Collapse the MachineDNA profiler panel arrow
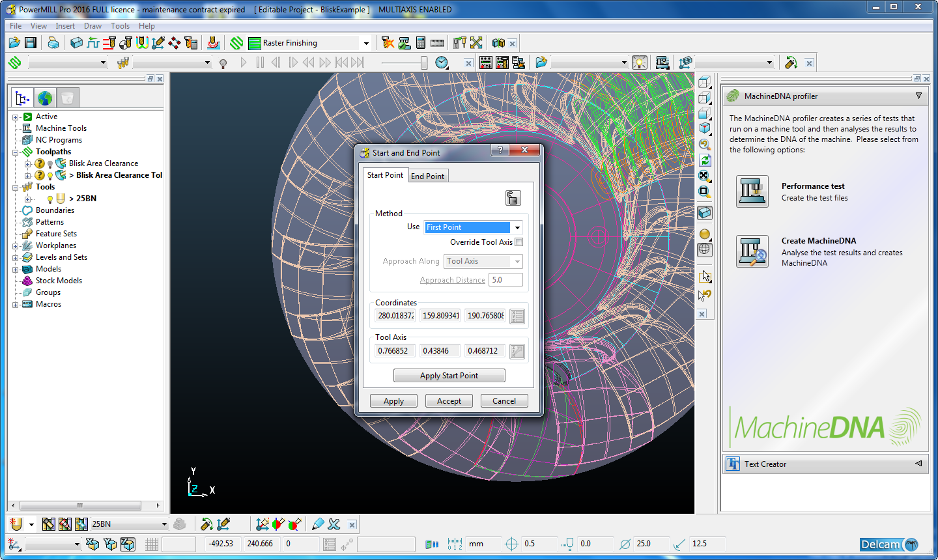 pos(918,96)
